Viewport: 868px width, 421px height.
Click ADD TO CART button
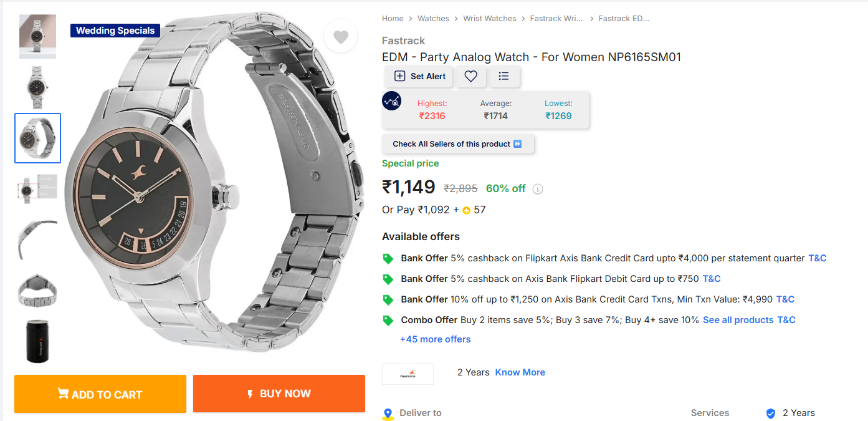click(x=100, y=394)
